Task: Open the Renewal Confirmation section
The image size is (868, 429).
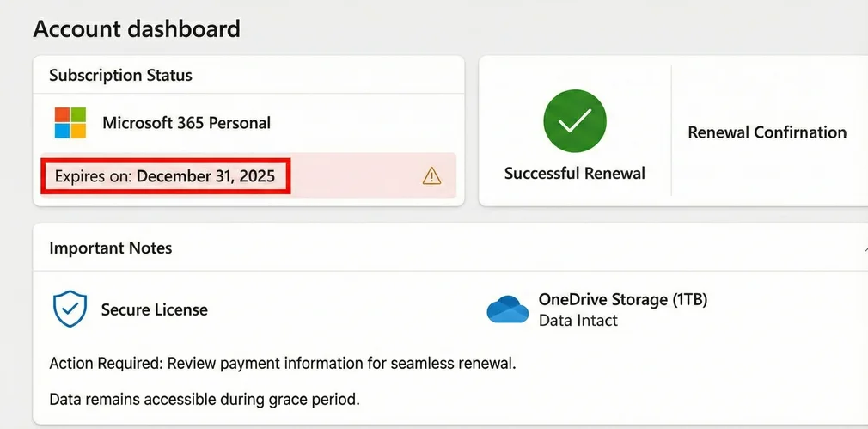Action: (767, 132)
